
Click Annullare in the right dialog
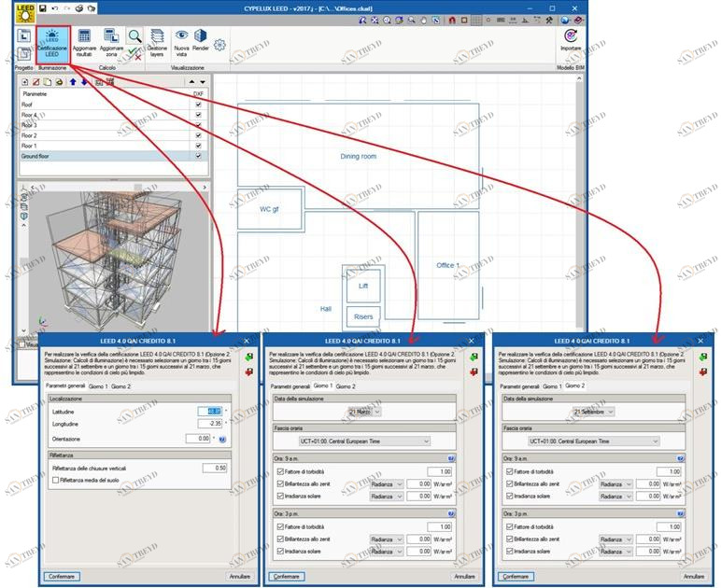(694, 577)
